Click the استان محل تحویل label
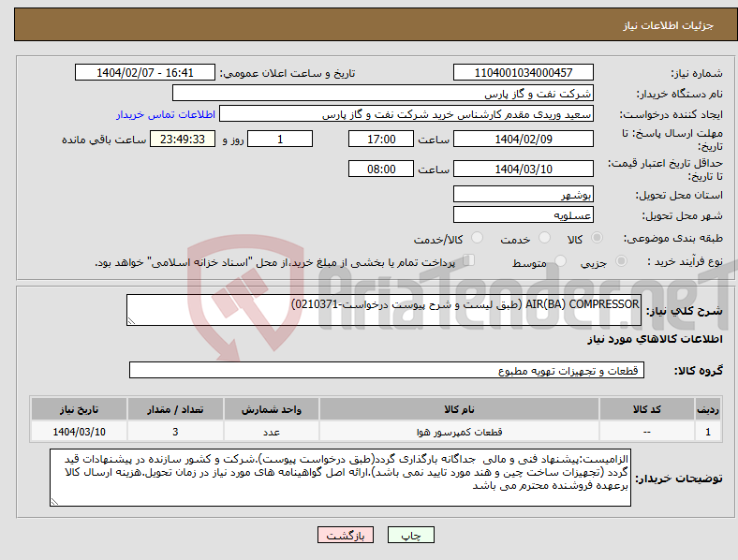The image size is (738, 560). click(679, 195)
